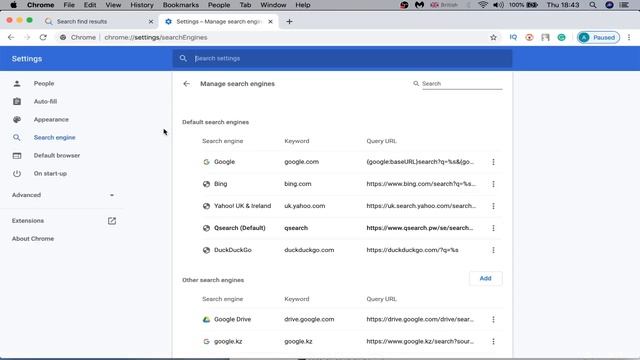Screen dimensions: 640x360
Task: Open more actions for google.kz row
Action: [493, 342]
